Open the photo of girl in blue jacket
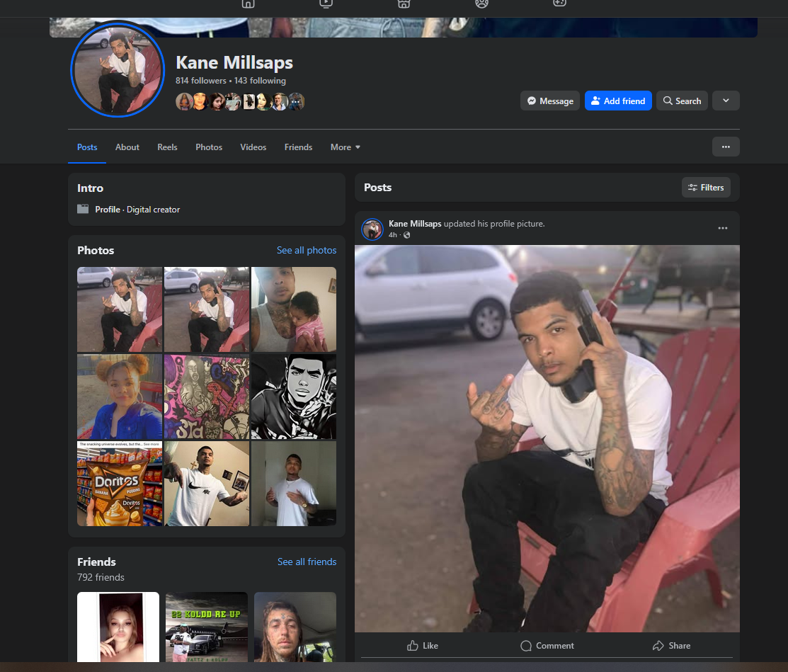 coord(120,397)
